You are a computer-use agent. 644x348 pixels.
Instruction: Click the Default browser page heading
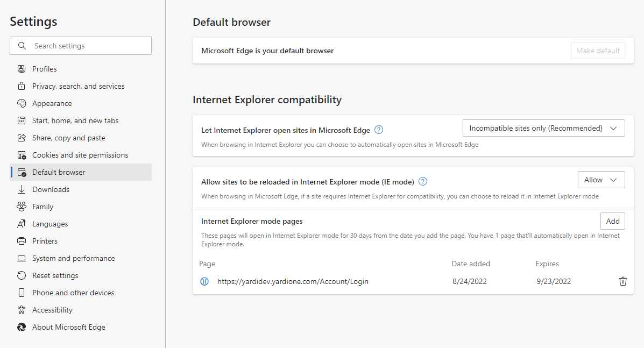point(232,22)
